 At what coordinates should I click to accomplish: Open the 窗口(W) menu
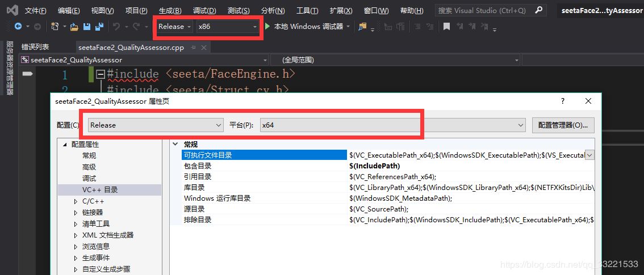click(x=376, y=10)
